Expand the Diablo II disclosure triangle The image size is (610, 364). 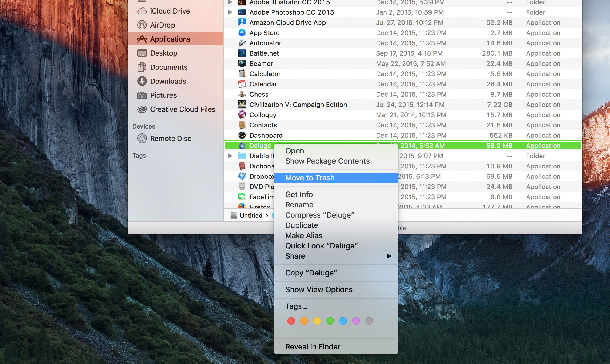point(230,156)
